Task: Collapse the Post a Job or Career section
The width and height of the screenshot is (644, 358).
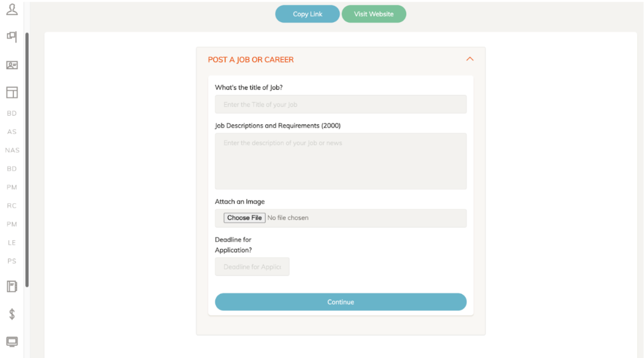Action: [470, 59]
